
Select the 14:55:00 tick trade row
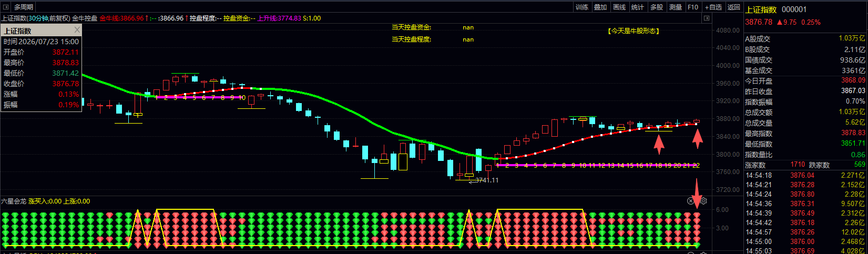[805, 241]
